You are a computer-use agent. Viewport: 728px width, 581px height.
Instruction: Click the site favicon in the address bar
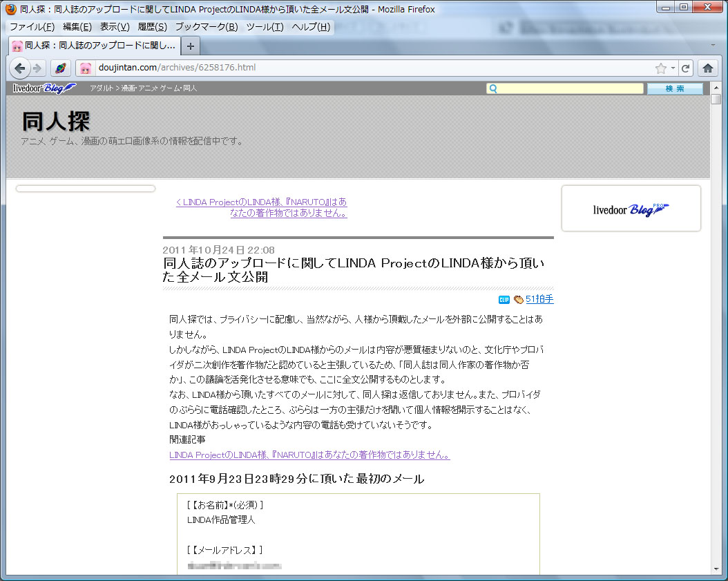click(86, 68)
